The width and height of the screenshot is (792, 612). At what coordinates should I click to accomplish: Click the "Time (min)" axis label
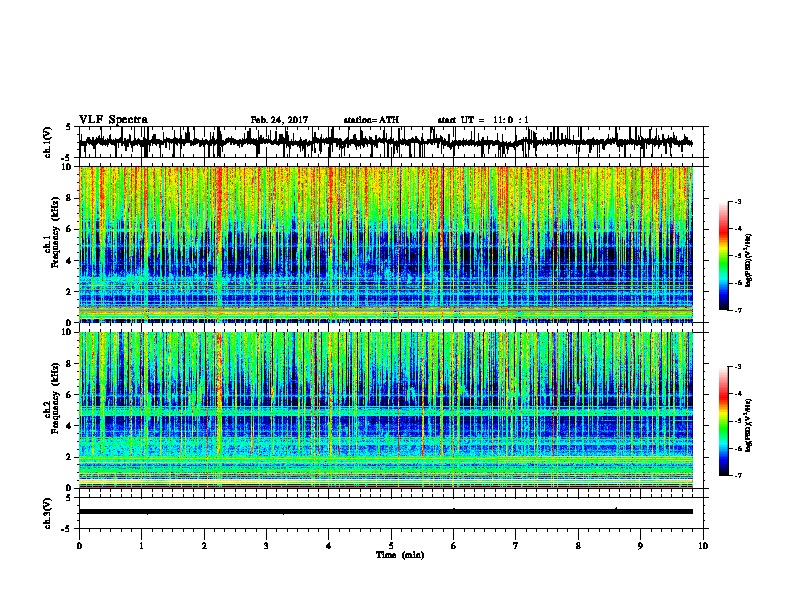click(400, 555)
